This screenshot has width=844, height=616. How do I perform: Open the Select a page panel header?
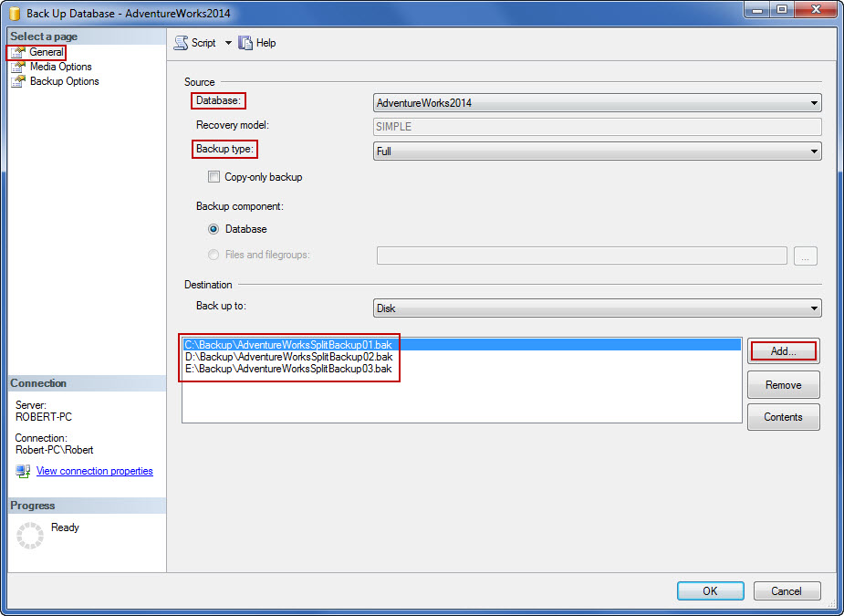click(45, 36)
